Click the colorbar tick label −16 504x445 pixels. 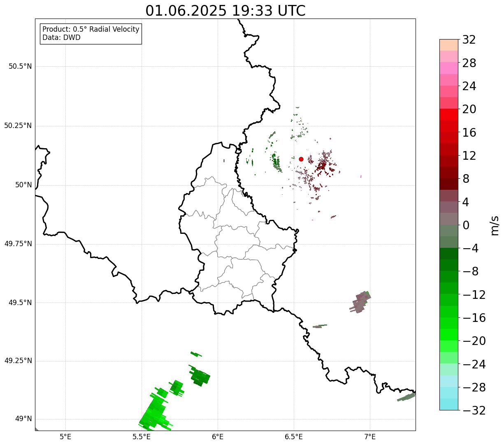click(474, 318)
